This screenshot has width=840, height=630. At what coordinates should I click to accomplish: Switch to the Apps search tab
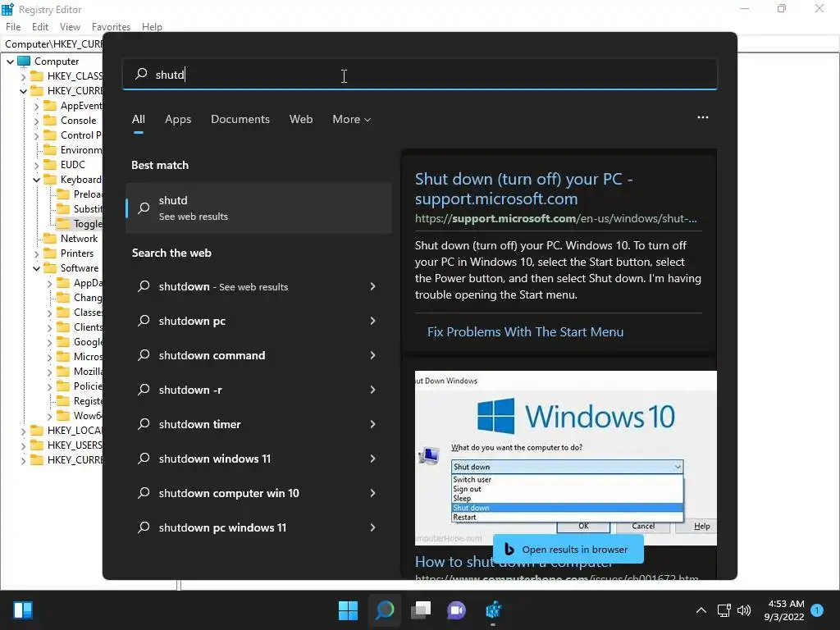pyautogui.click(x=178, y=119)
